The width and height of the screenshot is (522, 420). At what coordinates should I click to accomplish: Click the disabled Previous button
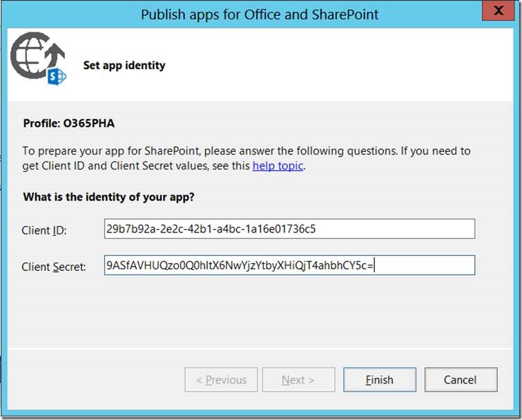pos(221,379)
